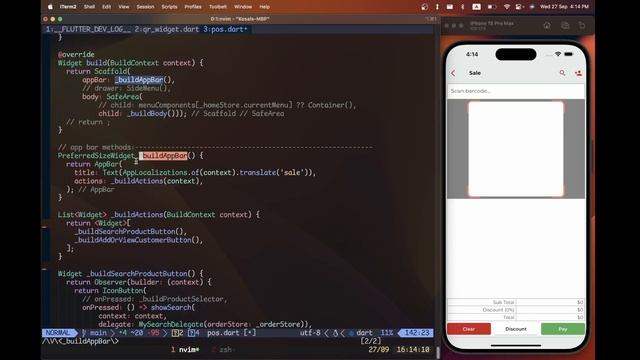
Task: Open the Edit menu
Action: point(107,7)
